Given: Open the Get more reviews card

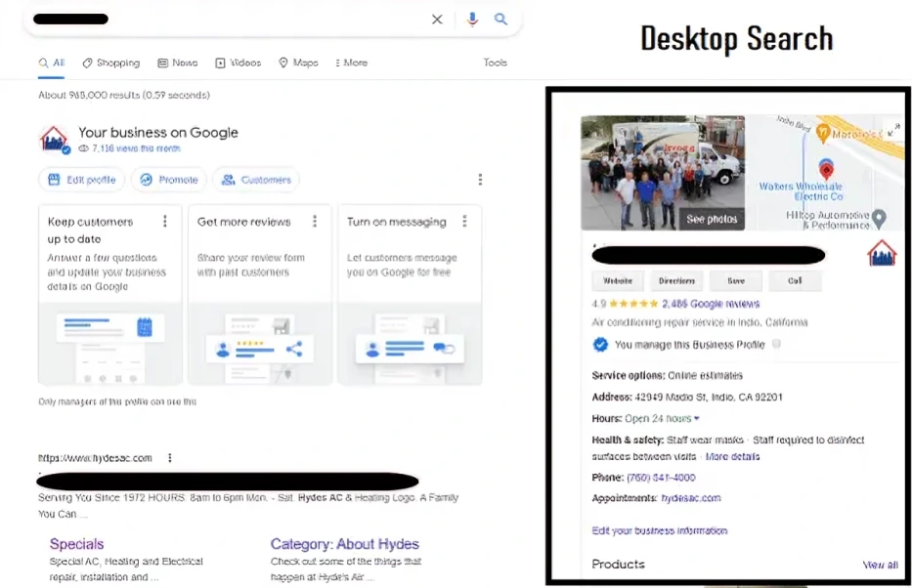Looking at the screenshot, I should click(260, 295).
